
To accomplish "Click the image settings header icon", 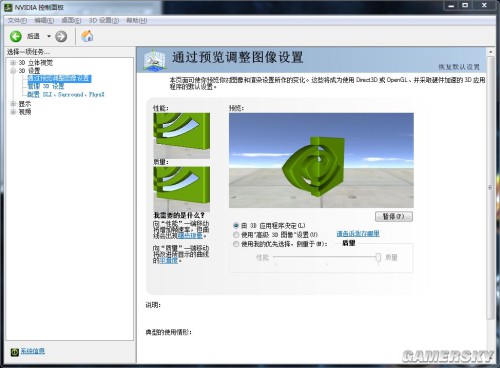I will [x=154, y=60].
